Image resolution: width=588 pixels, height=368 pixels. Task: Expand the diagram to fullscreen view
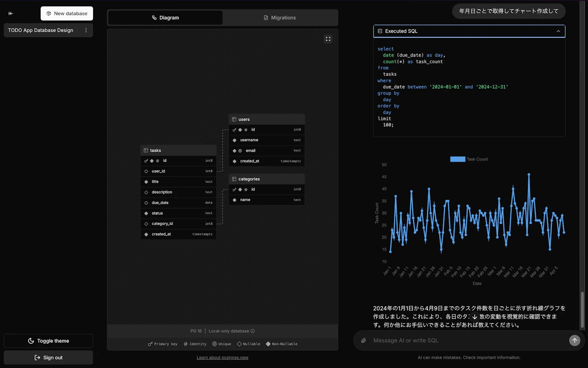[328, 39]
